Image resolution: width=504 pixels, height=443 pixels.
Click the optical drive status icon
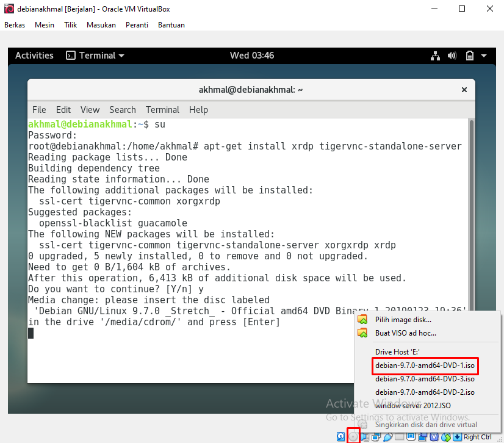click(x=353, y=436)
